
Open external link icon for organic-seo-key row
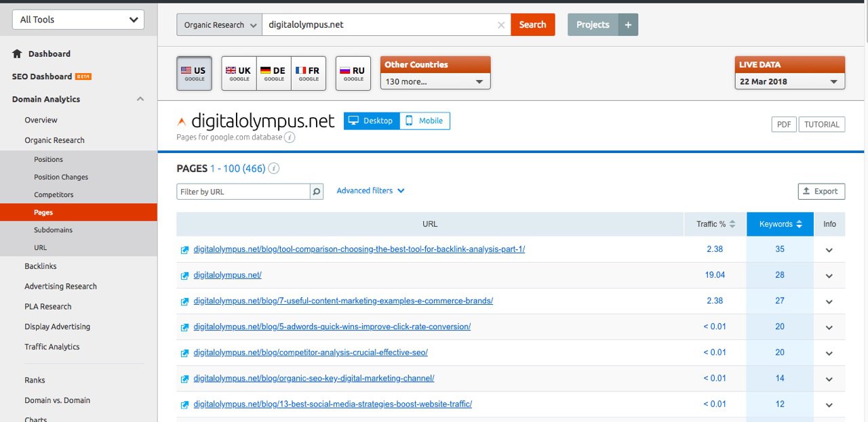(x=184, y=379)
